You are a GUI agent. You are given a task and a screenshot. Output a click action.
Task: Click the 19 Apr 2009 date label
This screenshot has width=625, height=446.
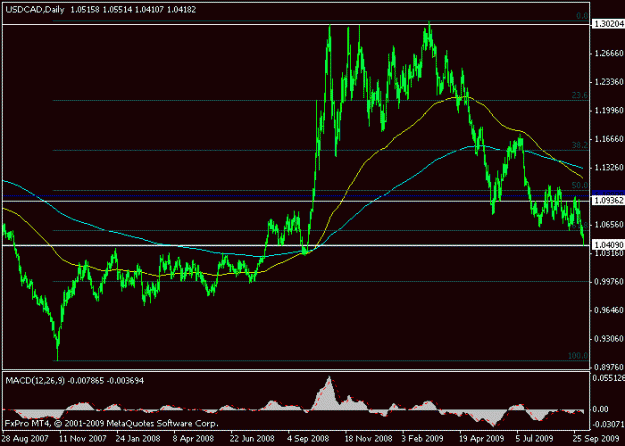click(482, 438)
